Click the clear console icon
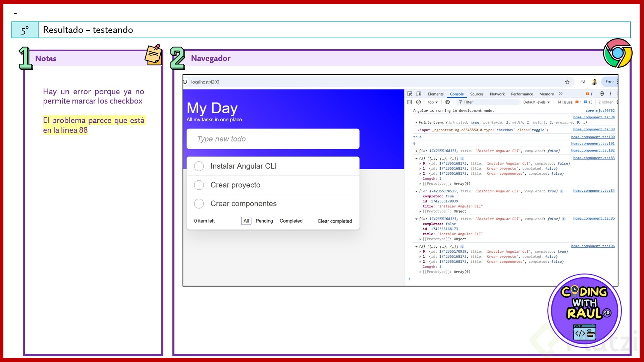The image size is (644, 362). [418, 102]
